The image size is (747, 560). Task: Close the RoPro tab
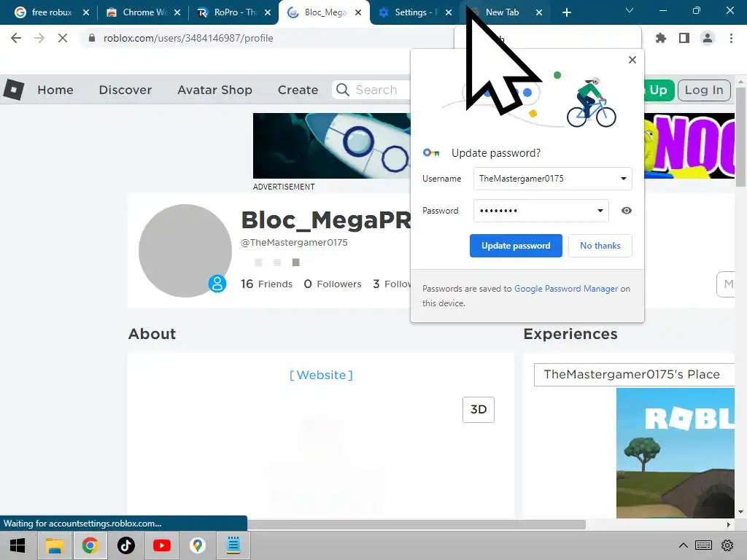268,12
